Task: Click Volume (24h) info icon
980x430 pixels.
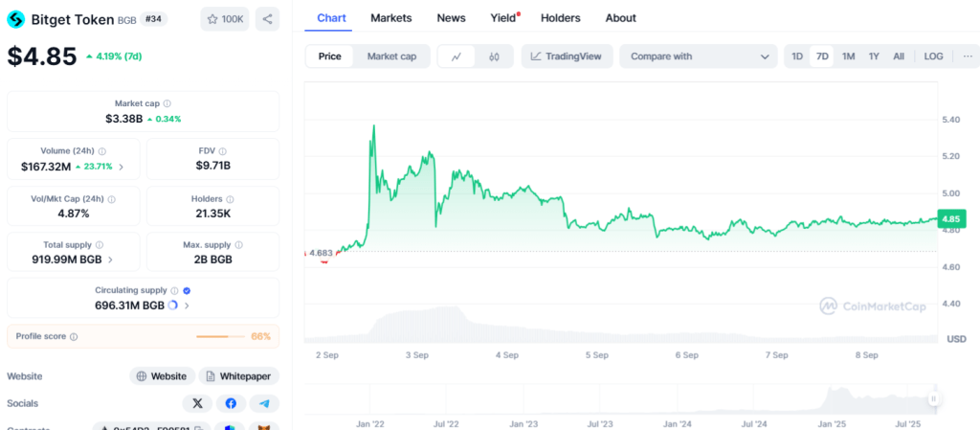Action: (101, 151)
